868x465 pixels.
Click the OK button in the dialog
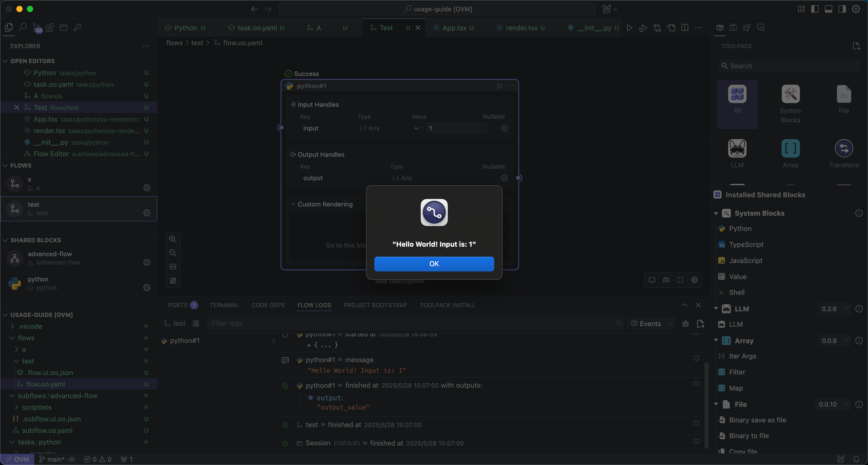click(x=434, y=264)
